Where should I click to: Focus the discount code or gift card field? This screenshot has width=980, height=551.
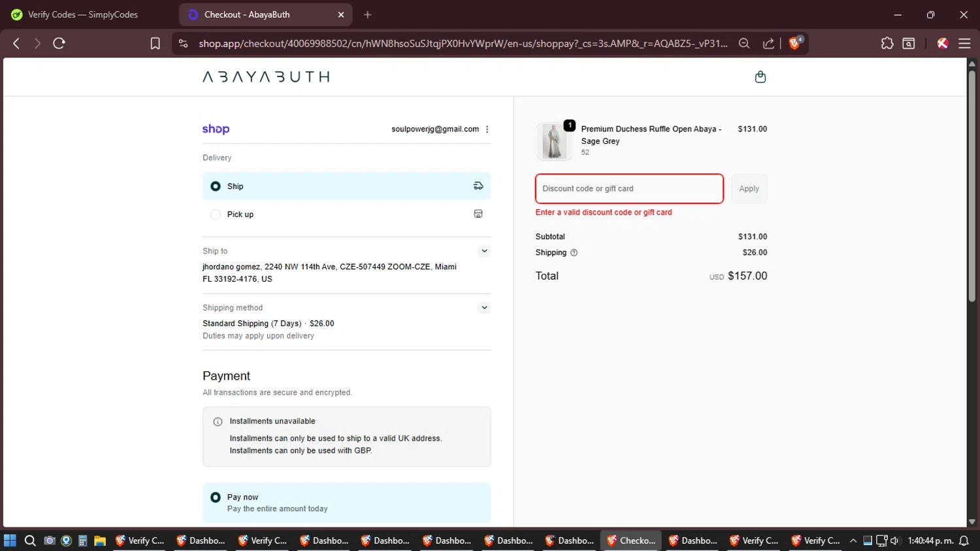629,189
